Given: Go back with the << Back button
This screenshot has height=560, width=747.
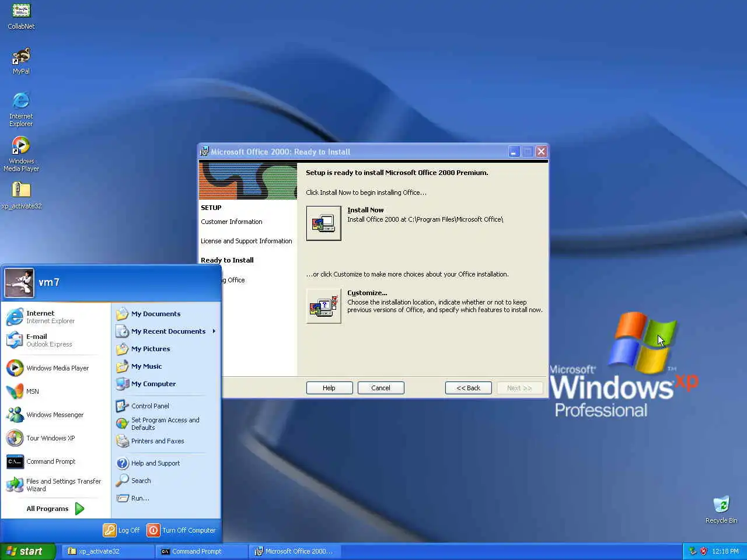Looking at the screenshot, I should coord(468,388).
